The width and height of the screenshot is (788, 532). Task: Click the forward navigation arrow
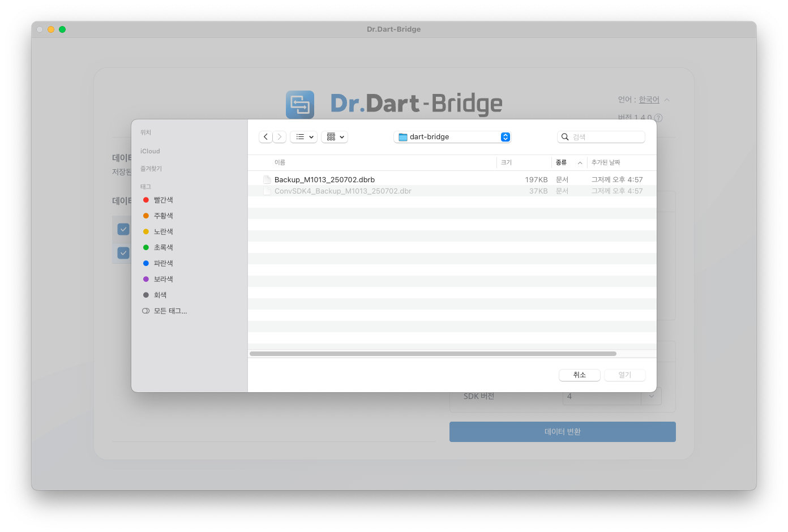click(280, 137)
